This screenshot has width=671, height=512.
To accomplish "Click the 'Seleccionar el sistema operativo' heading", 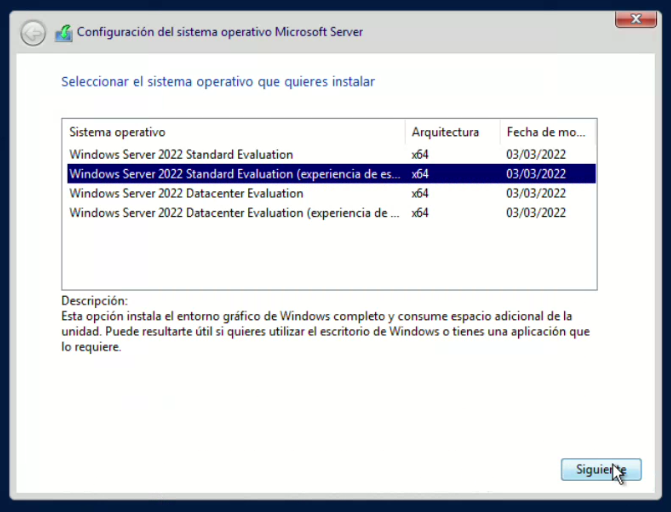I will pos(218,81).
